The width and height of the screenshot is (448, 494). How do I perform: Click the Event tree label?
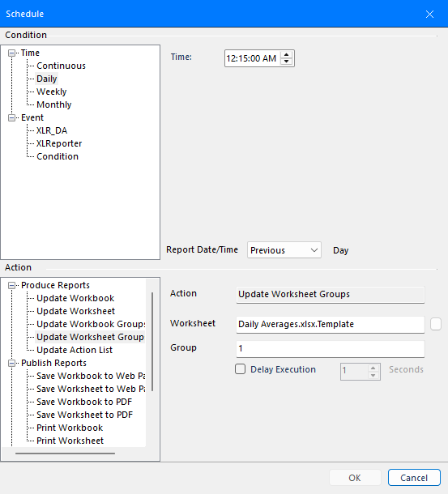tap(32, 117)
